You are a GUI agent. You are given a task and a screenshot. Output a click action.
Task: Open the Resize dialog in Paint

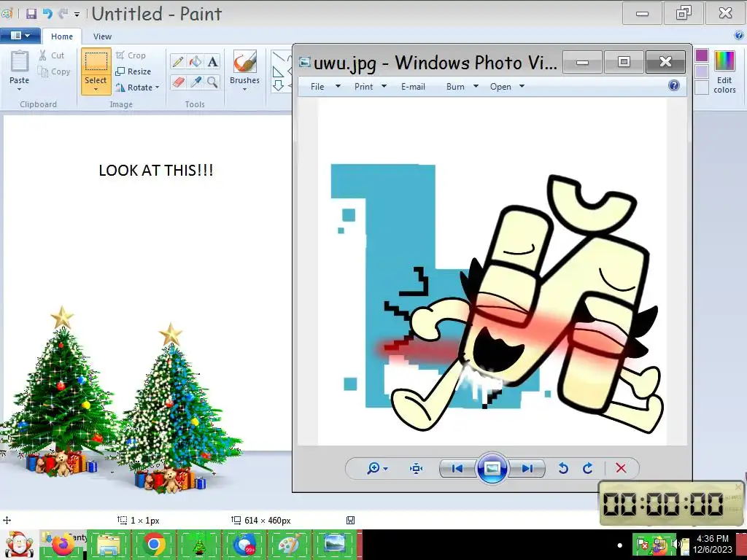pos(133,71)
